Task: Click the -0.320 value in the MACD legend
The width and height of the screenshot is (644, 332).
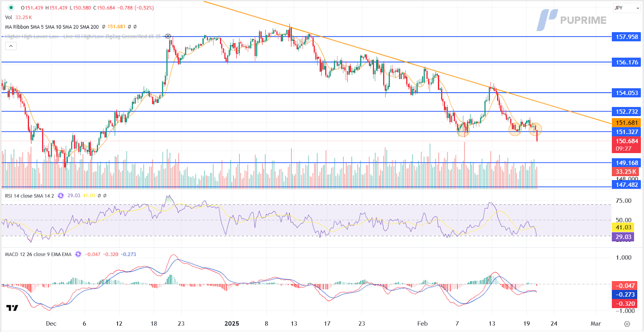Action: click(111, 254)
